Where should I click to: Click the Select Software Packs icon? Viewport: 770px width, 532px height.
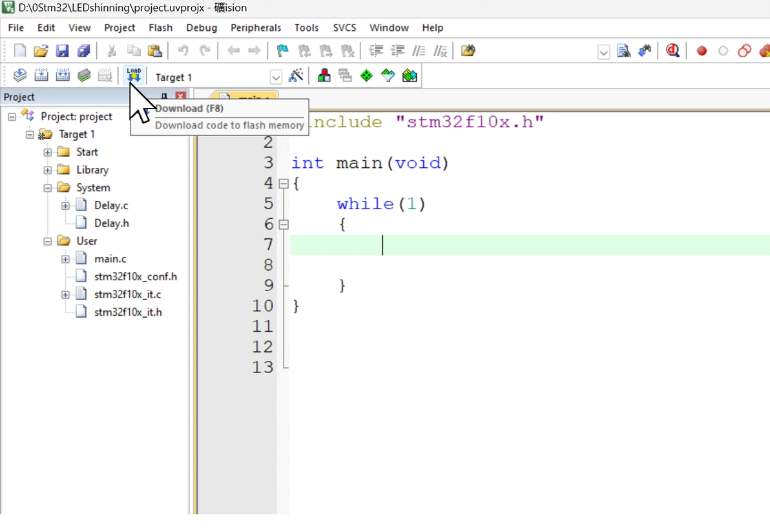pos(388,76)
